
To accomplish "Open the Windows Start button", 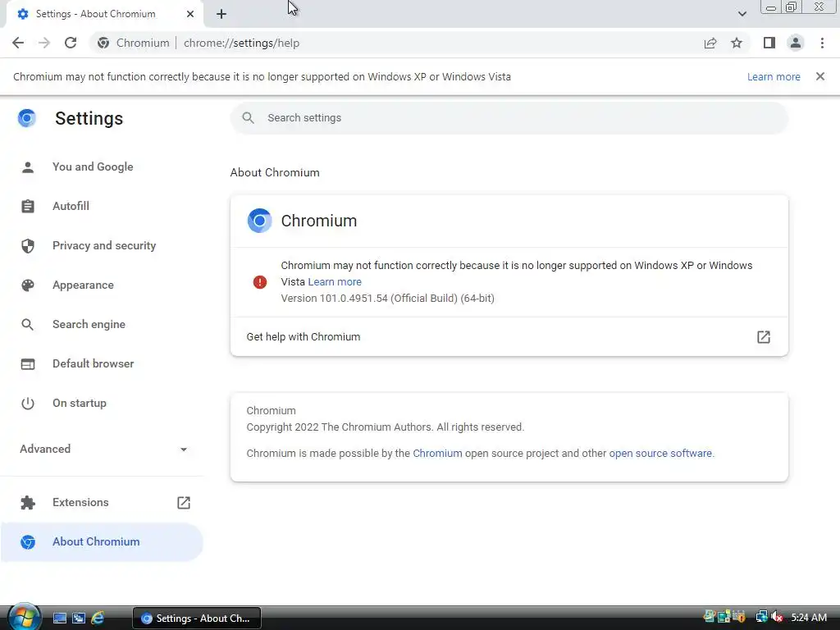I will click(24, 617).
